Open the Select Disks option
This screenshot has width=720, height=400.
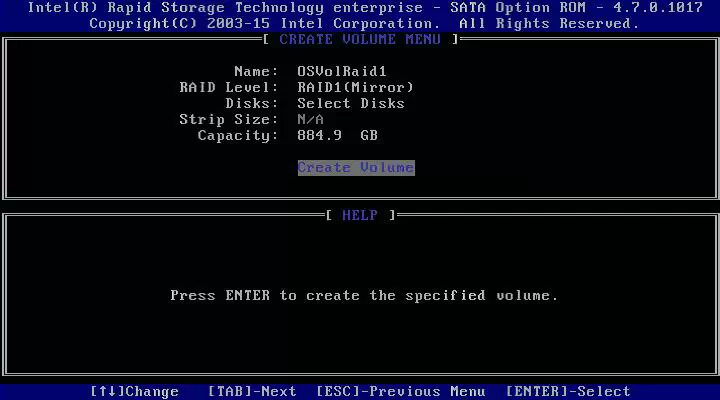click(351, 103)
